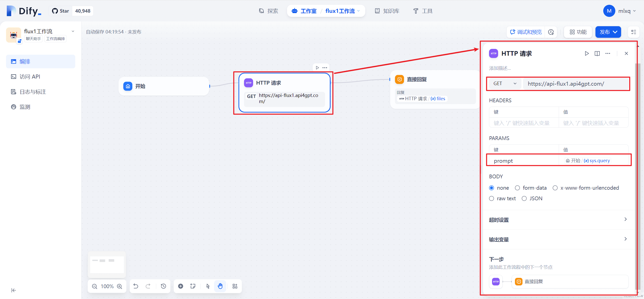Click the HTTP 请求 panel title
This screenshot has height=299, width=644.
point(516,53)
